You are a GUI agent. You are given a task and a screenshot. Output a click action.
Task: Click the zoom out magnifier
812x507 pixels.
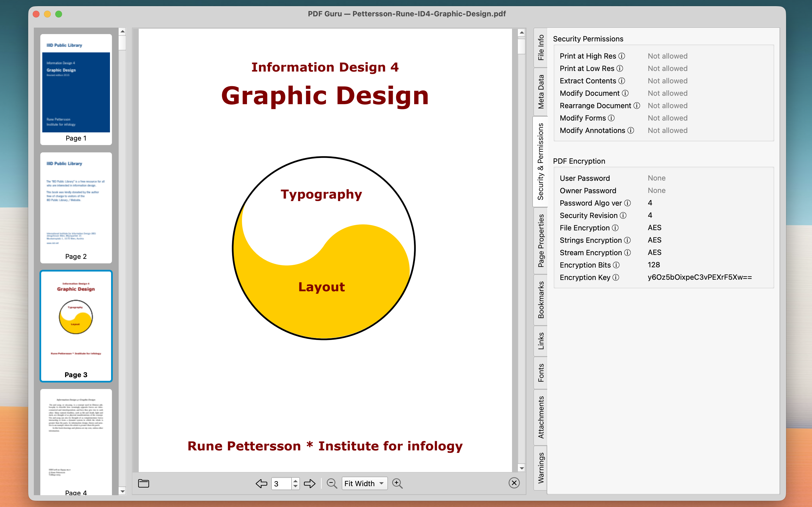[332, 483]
